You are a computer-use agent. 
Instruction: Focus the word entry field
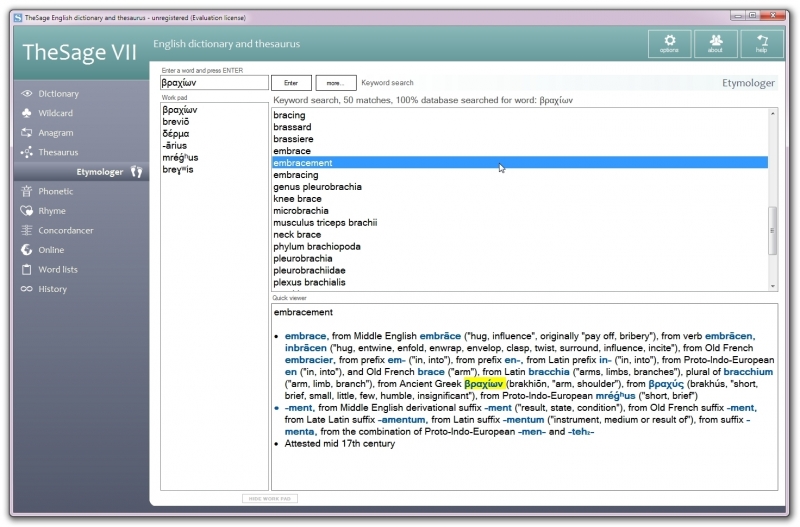click(214, 83)
